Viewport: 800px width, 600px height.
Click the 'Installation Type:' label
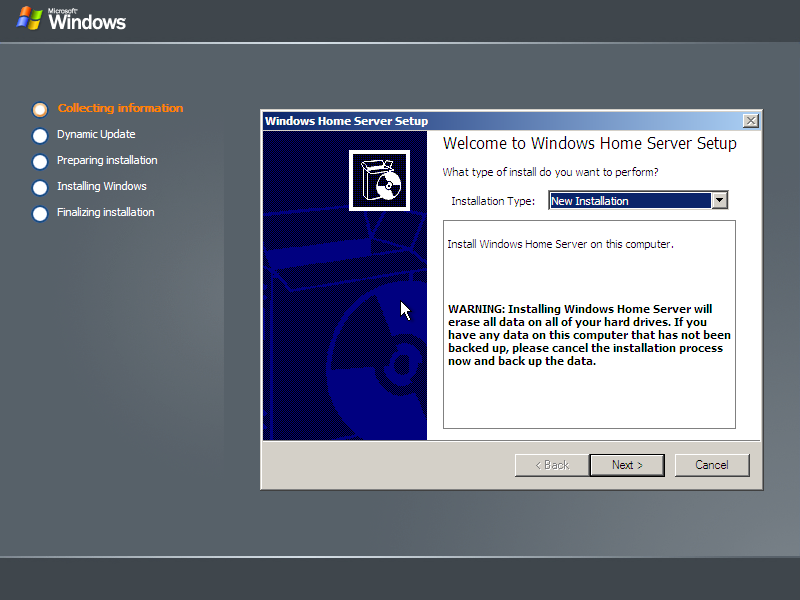(493, 201)
